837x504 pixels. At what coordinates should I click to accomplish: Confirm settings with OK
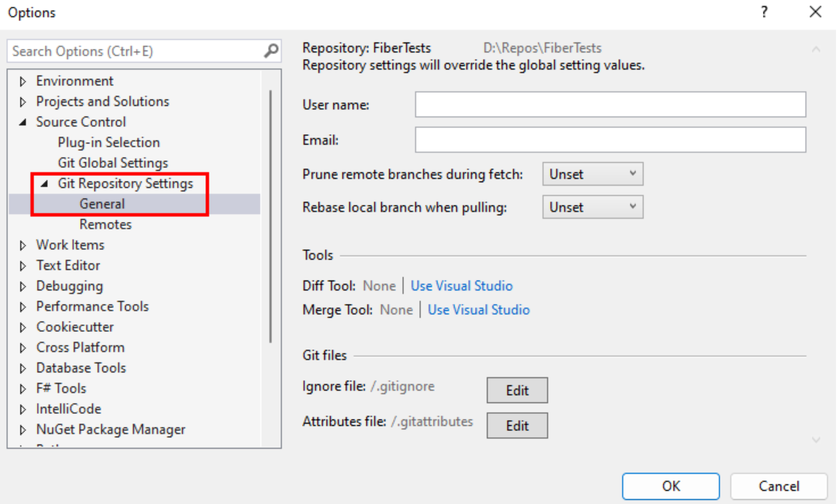(670, 486)
